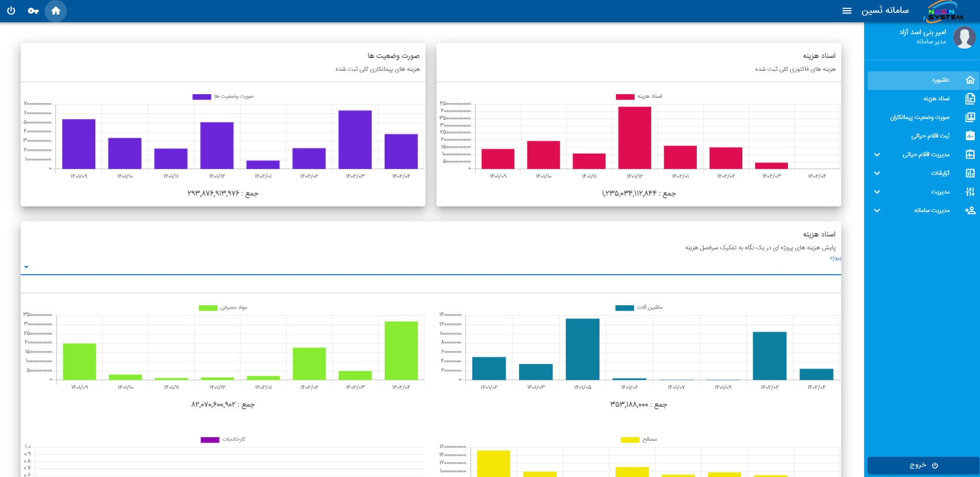Open the داشبورد sidebar item

pos(923,80)
